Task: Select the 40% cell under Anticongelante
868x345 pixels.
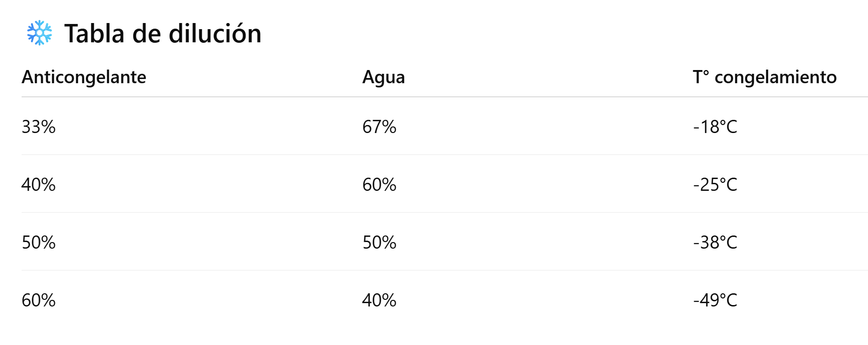Action: click(38, 185)
